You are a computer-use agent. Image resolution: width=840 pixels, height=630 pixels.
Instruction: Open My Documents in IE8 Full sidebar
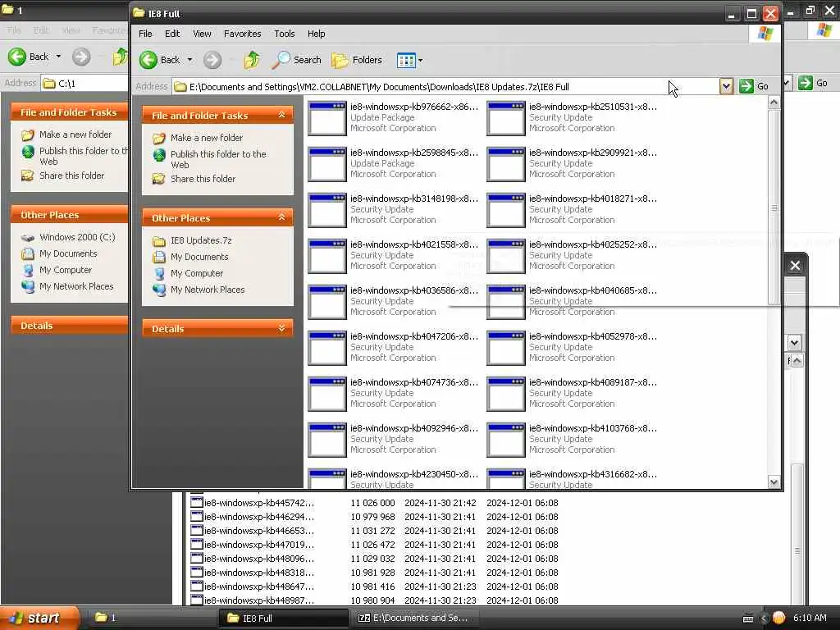(x=199, y=257)
